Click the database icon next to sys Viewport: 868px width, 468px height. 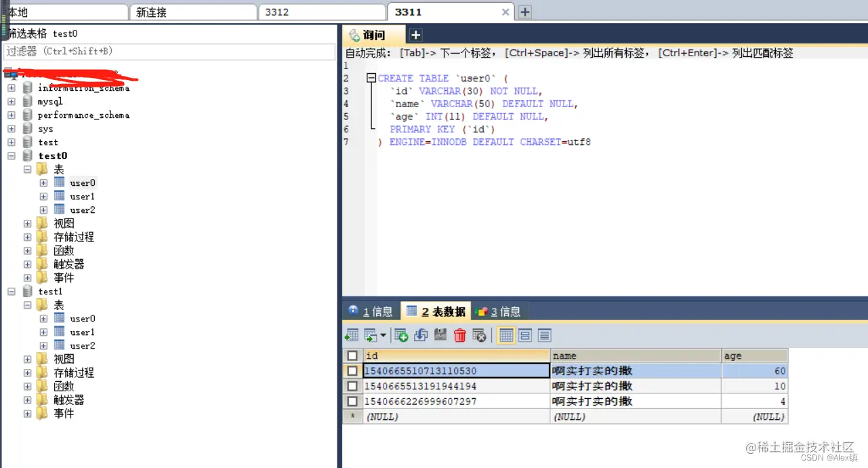(x=28, y=128)
